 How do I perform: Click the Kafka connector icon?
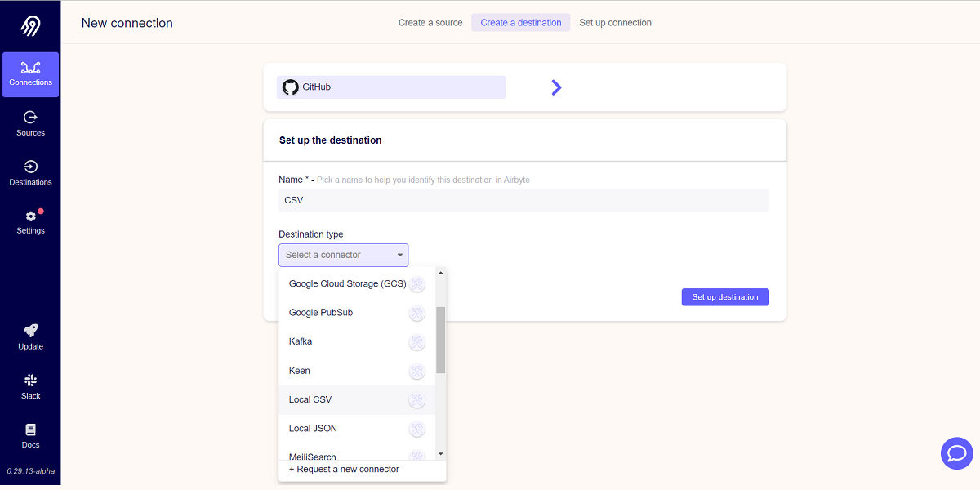click(417, 342)
